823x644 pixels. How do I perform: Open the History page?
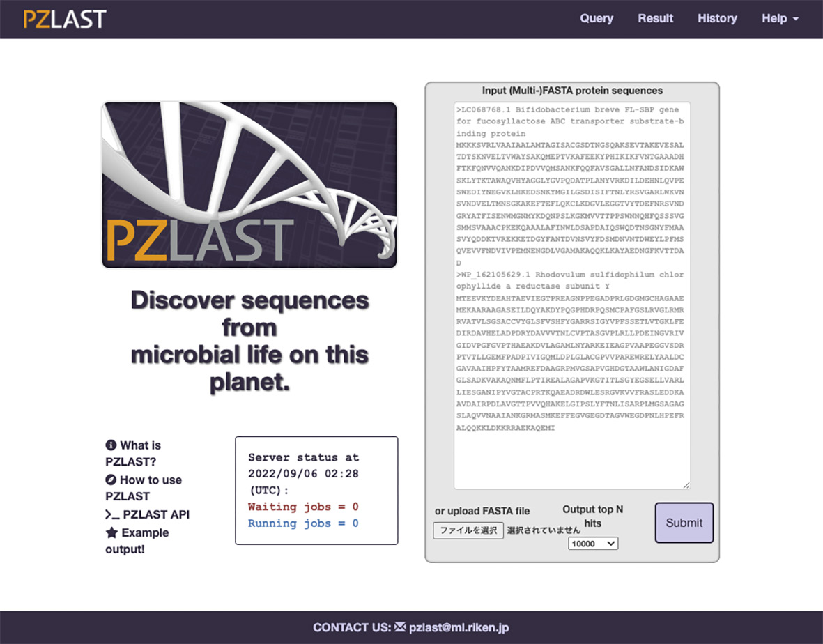tap(717, 19)
